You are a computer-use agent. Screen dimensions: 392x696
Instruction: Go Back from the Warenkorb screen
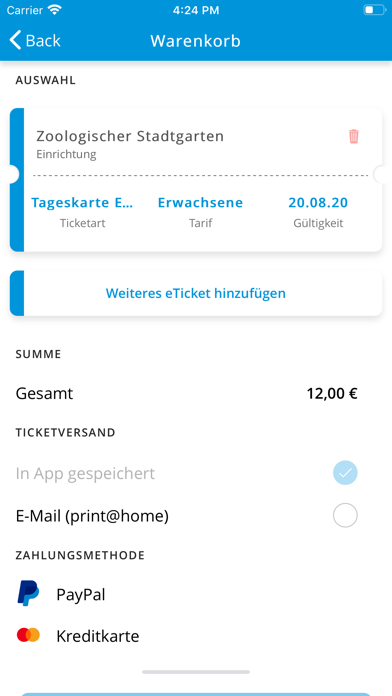[x=35, y=40]
